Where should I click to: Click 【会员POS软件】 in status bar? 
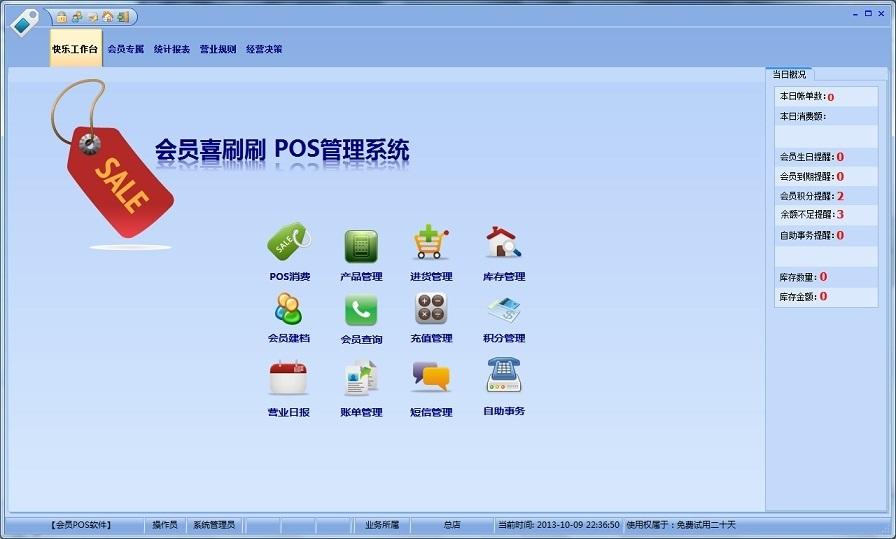tap(81, 525)
